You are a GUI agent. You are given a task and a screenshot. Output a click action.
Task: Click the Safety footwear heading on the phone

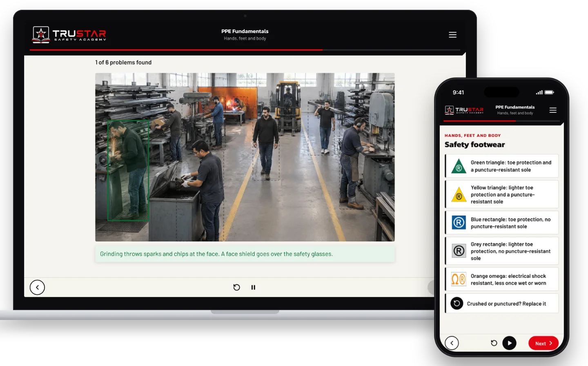(x=474, y=145)
